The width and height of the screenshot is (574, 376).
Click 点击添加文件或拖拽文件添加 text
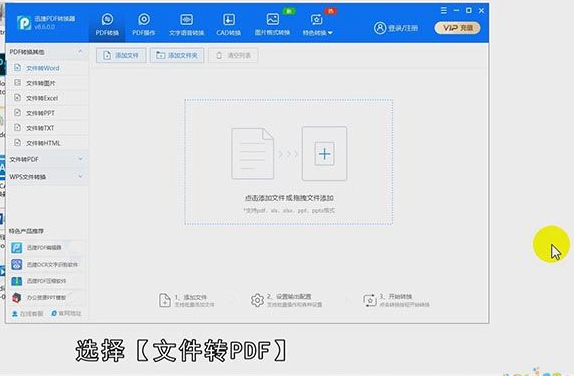(289, 198)
